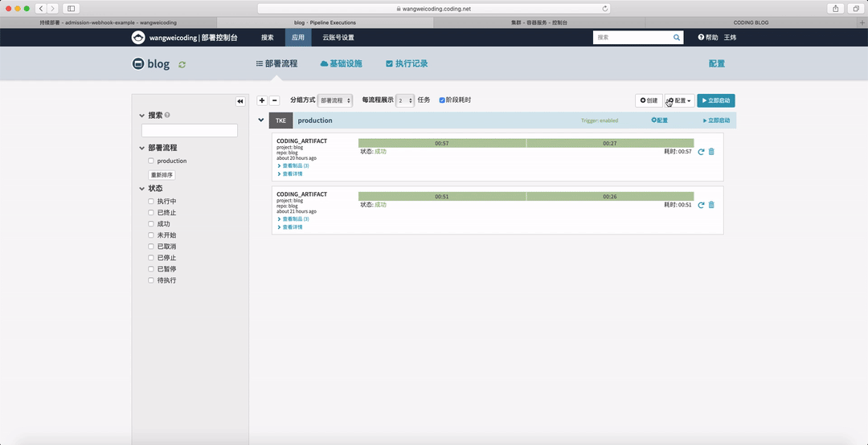The image size is (868, 445).
Task: Check the 成功 status filter
Action: point(150,224)
